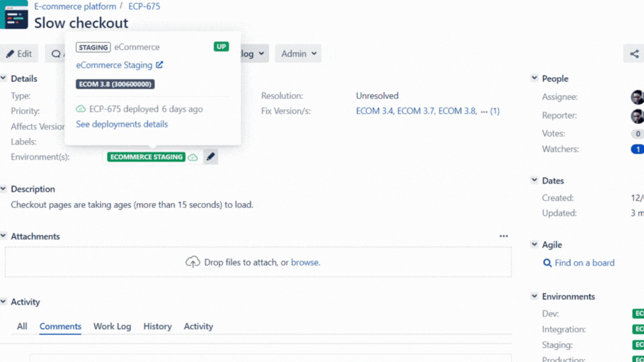Image resolution: width=644 pixels, height=362 pixels.
Task: Collapse the Environments section chevron
Action: coord(535,296)
